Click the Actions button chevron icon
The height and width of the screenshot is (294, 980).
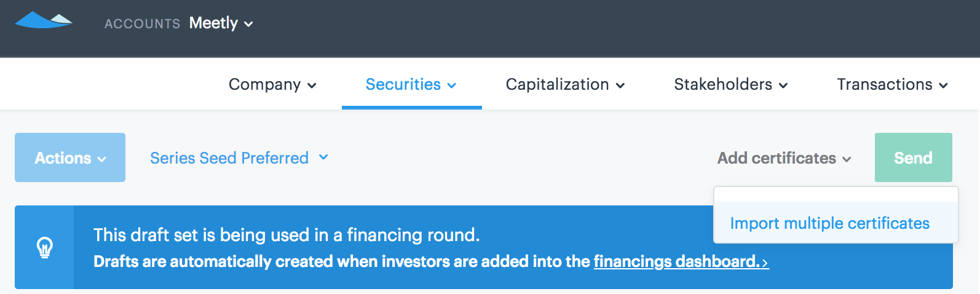[x=101, y=159]
